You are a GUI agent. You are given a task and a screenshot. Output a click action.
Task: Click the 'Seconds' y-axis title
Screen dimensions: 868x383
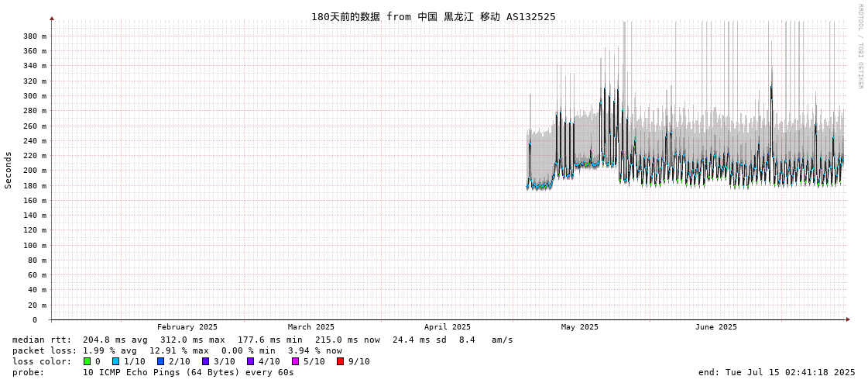(9, 170)
